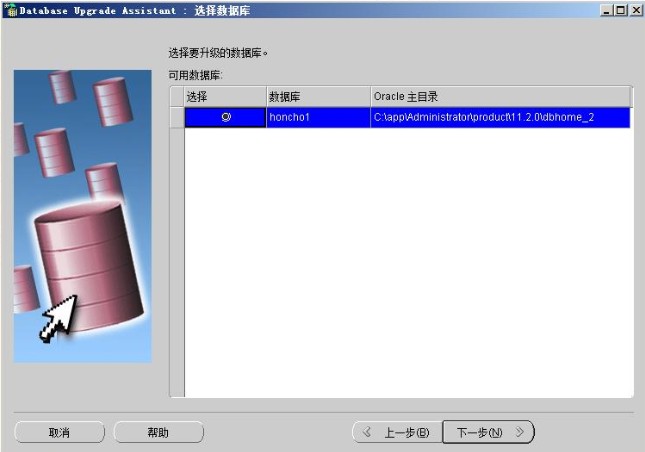The image size is (645, 452).
Task: Click the double arrow icon beside 下一步
Action: pyautogui.click(x=519, y=432)
